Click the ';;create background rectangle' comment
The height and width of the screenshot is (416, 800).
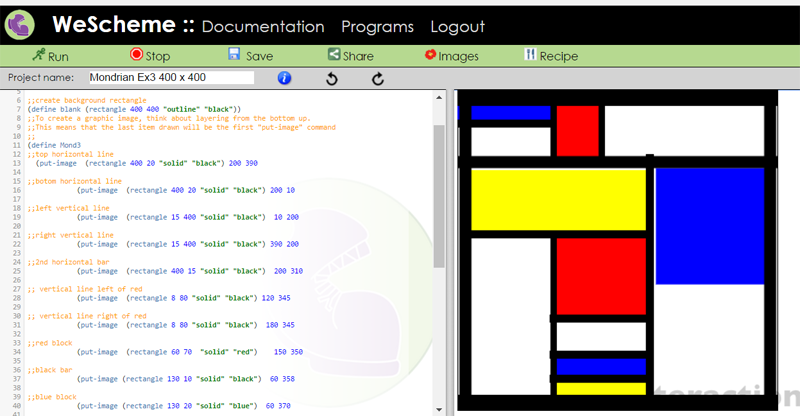(x=87, y=100)
